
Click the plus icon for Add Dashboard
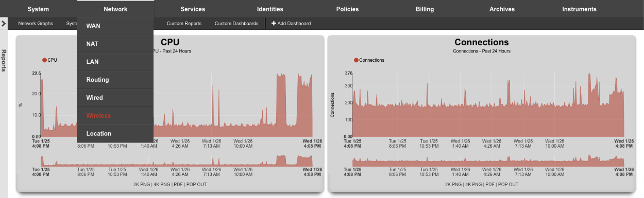274,24
